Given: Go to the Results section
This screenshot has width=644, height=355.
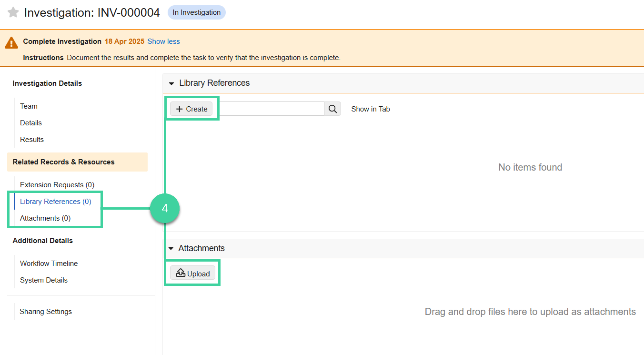Looking at the screenshot, I should (32, 140).
